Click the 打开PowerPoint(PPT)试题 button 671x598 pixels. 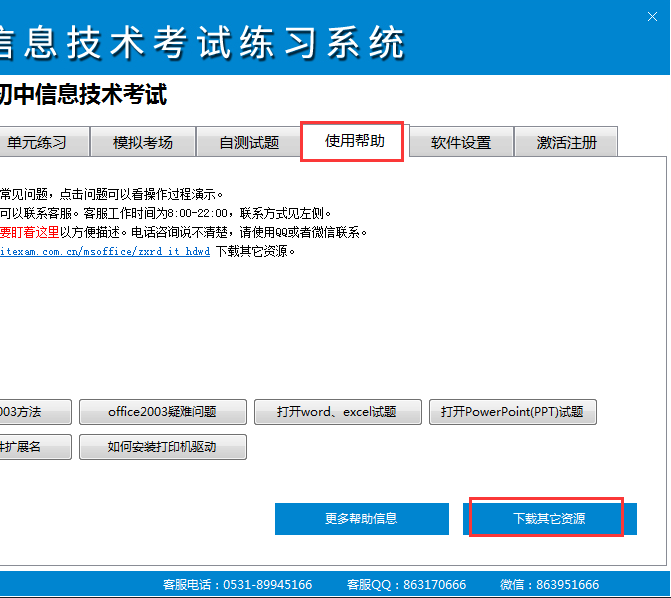pos(512,411)
